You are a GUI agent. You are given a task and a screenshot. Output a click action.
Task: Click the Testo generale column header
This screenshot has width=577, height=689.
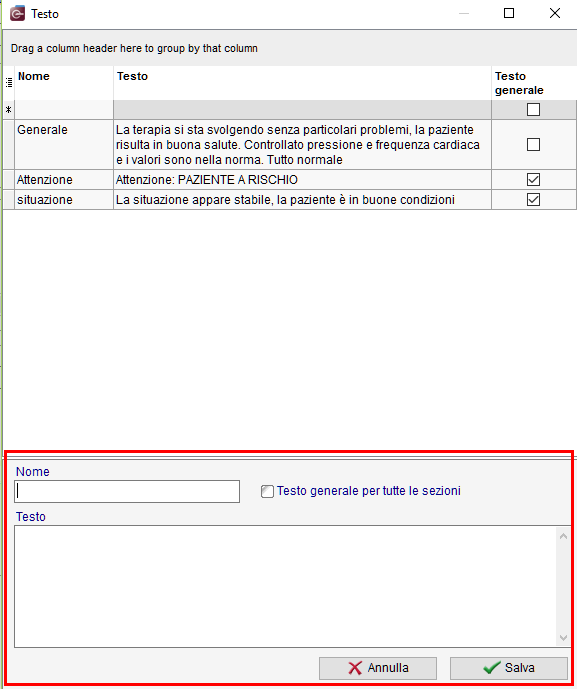(534, 83)
